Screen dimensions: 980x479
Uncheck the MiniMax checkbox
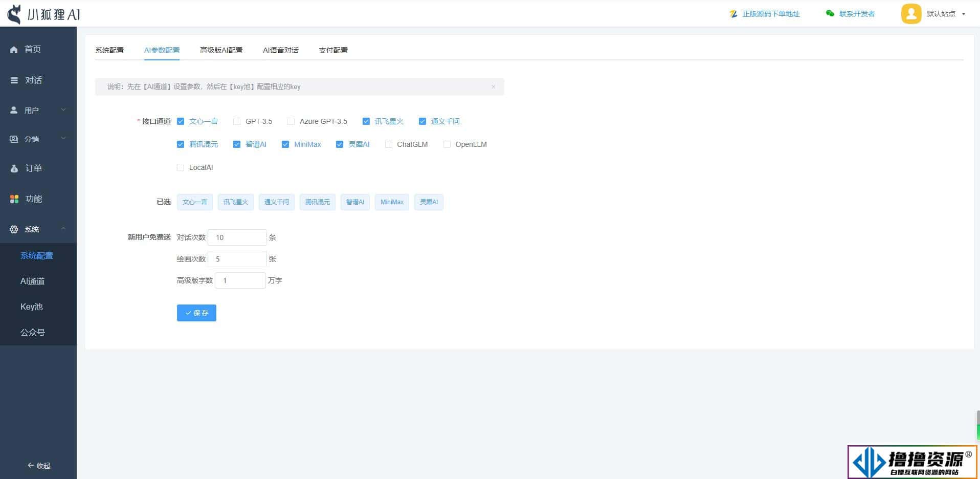coord(285,144)
